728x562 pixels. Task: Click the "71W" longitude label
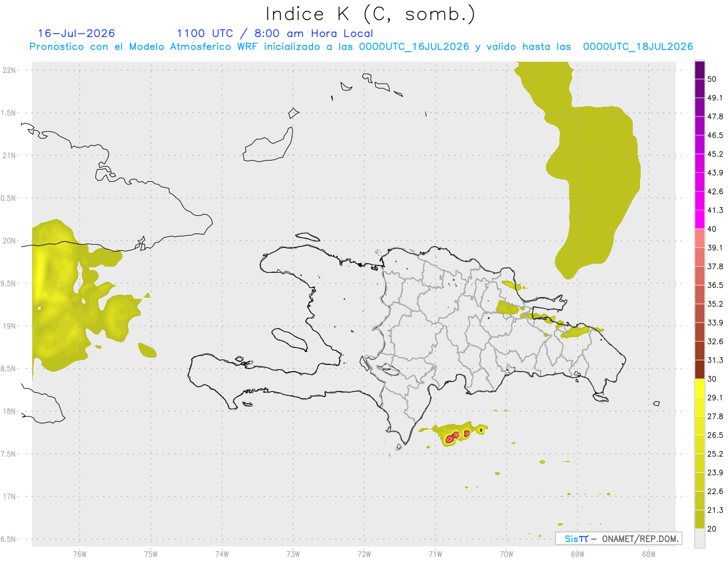435,554
